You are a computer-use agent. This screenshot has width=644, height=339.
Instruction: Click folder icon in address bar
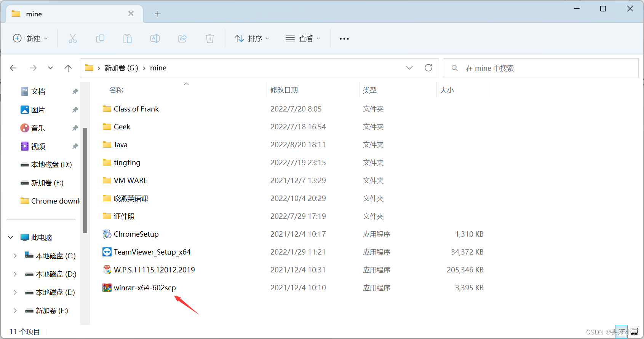(x=89, y=68)
